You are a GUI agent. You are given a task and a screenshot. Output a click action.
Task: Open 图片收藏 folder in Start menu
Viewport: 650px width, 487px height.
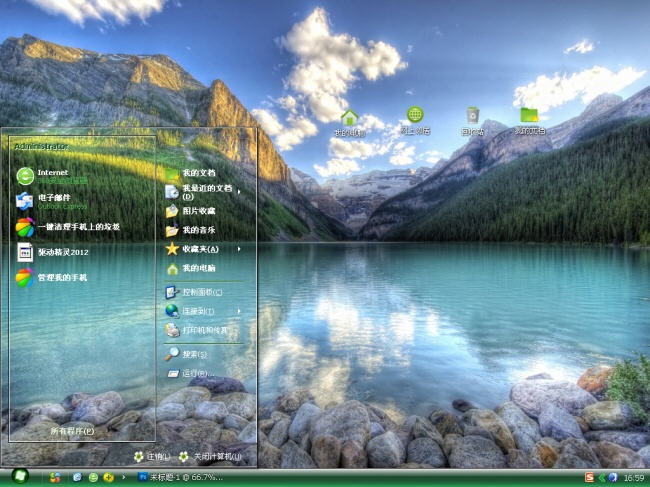196,211
